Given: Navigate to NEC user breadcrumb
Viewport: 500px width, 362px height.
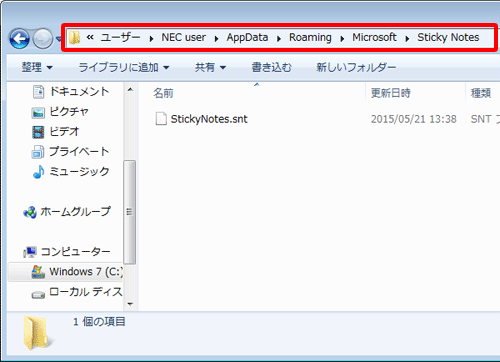Looking at the screenshot, I should 184,37.
